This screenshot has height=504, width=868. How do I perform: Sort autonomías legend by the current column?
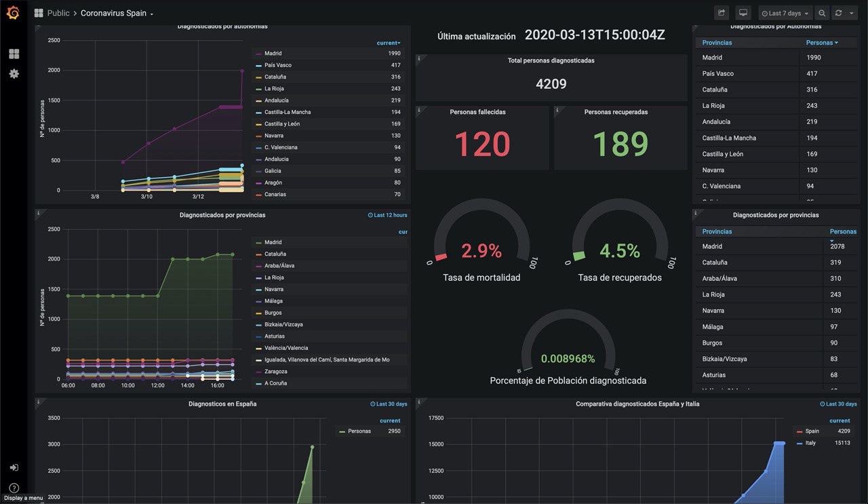coord(389,43)
